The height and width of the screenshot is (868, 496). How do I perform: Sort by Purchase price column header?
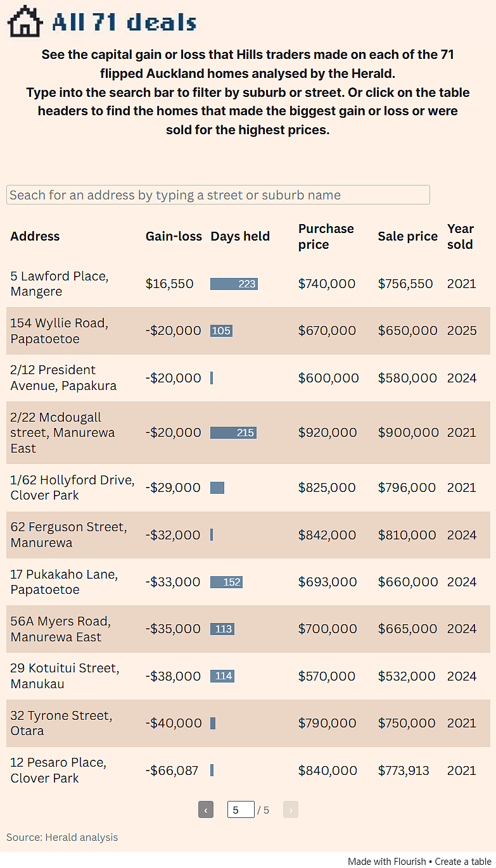point(326,236)
